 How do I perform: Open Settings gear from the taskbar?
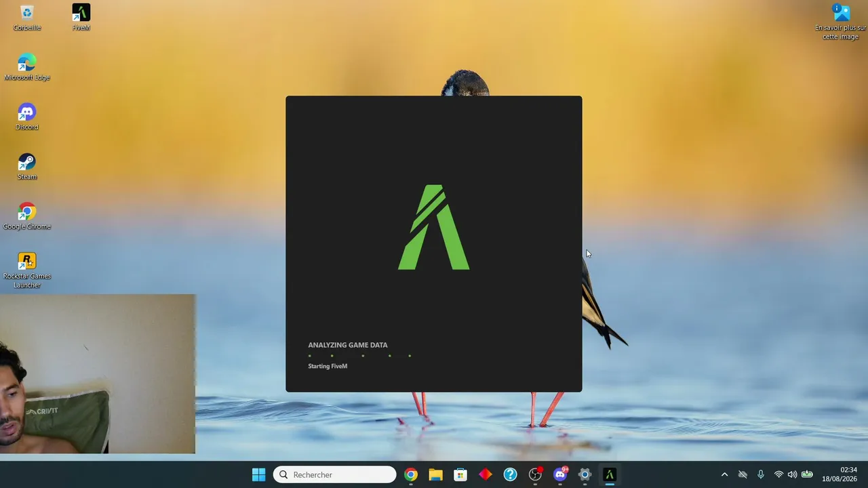point(585,474)
